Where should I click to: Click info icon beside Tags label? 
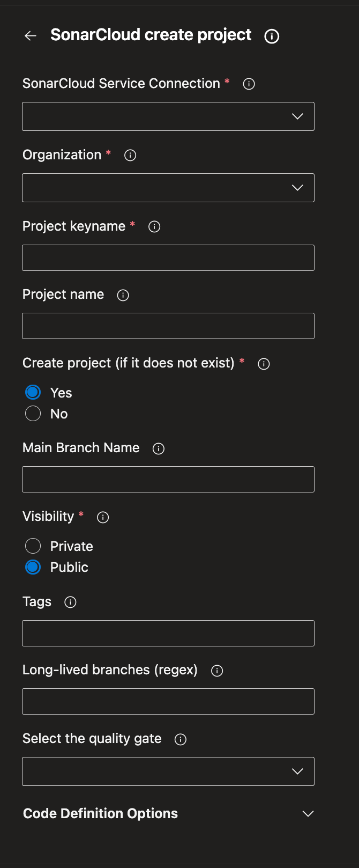coord(70,602)
